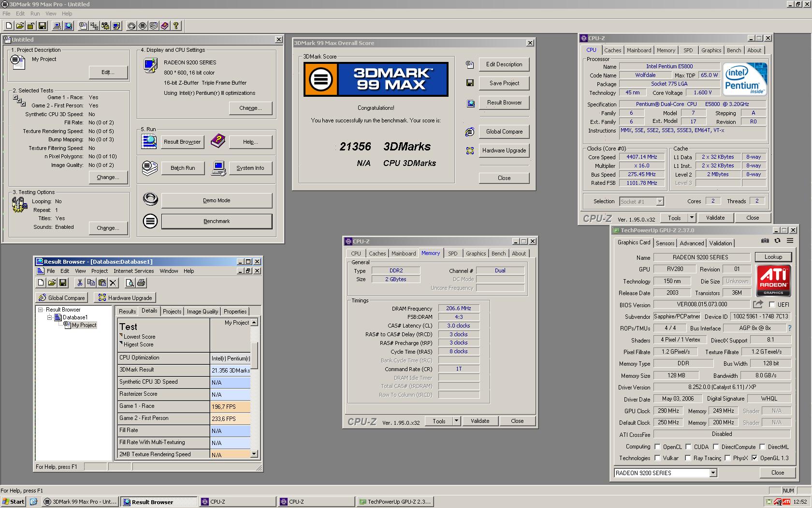Viewport: 812px width, 508px height.
Task: Click the New project icon in 3DMark toolbar
Action: 9,26
